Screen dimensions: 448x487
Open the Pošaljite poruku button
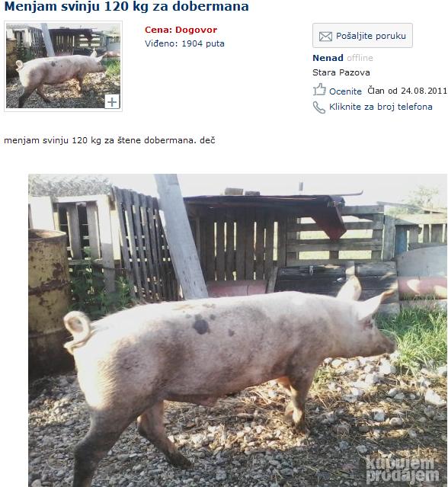tap(363, 35)
